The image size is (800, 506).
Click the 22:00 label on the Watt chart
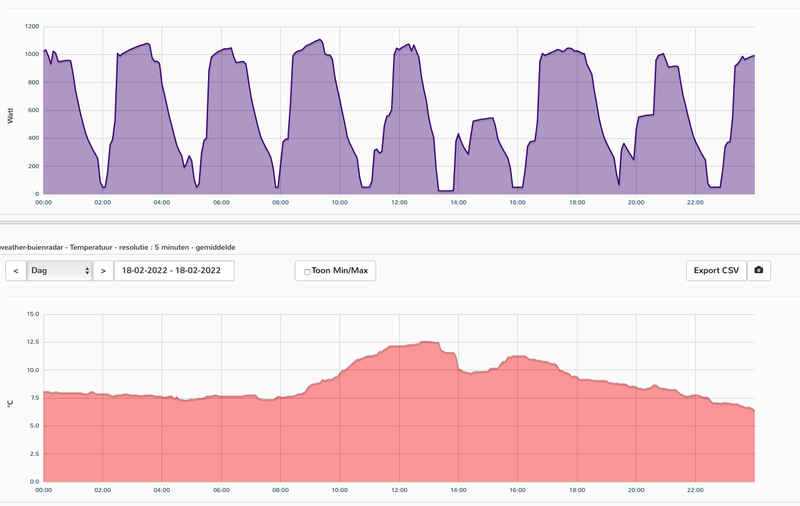coord(695,203)
